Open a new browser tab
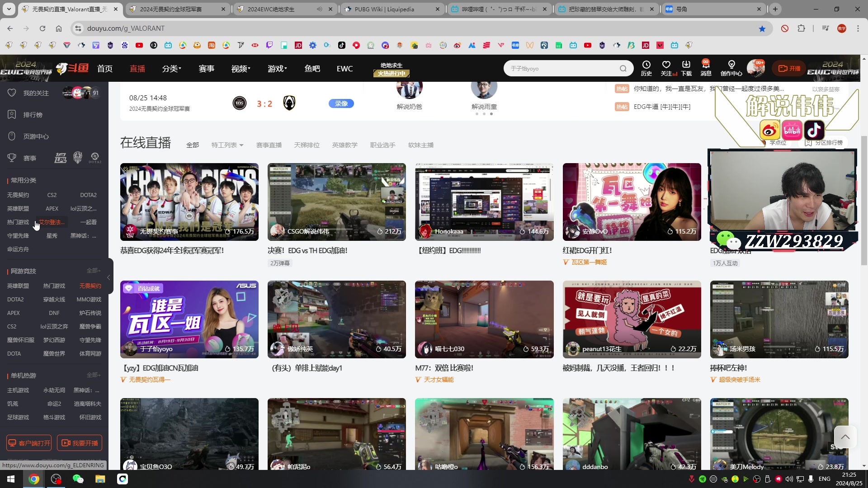This screenshot has height=488, width=868. coord(775,9)
